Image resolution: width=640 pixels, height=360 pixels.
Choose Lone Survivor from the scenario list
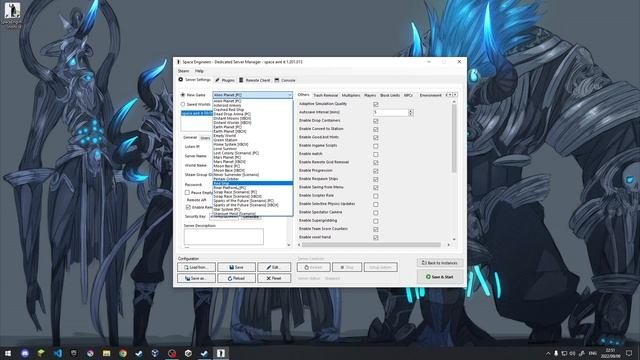click(253, 149)
